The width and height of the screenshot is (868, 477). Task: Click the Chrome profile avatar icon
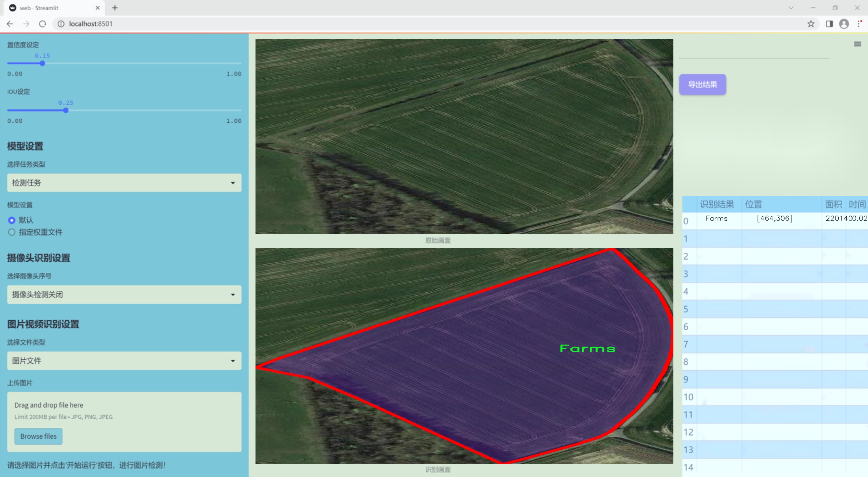coord(844,24)
